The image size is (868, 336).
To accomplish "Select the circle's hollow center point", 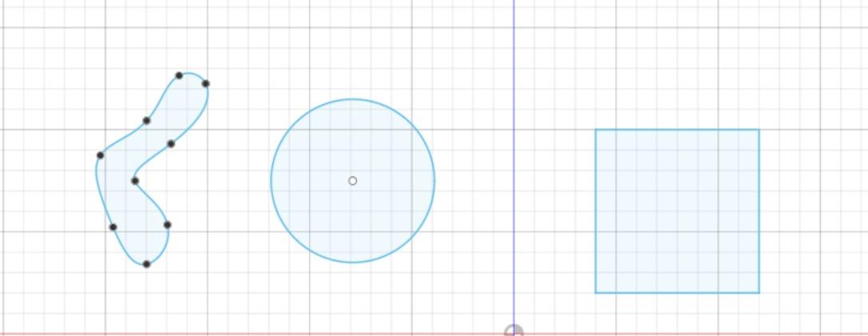I will tap(353, 180).
